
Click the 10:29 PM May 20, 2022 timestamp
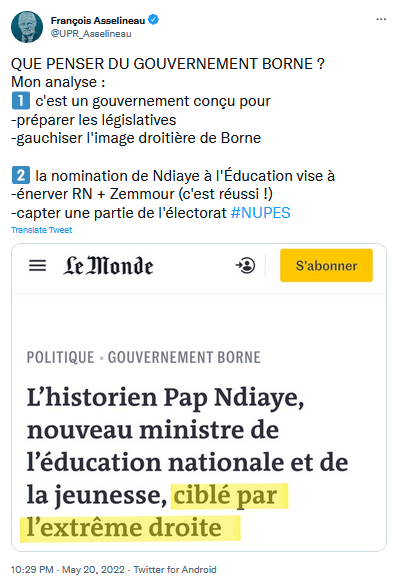pyautogui.click(x=68, y=570)
